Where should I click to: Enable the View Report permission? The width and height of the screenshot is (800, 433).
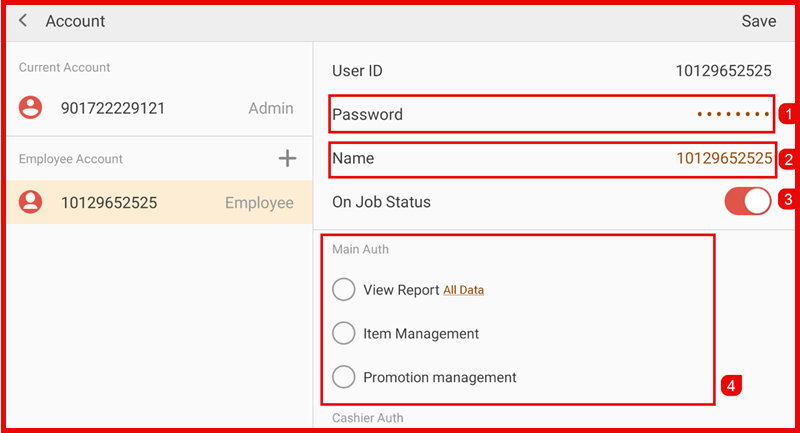coord(344,290)
